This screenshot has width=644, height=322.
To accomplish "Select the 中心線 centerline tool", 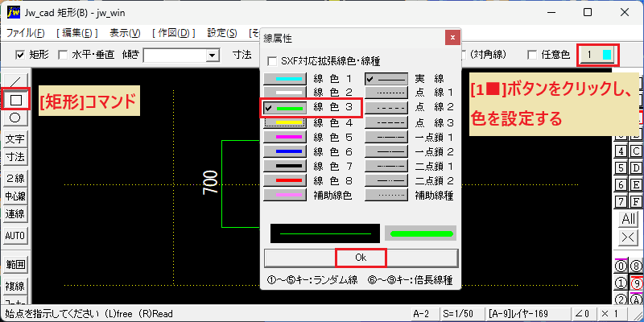I will (x=15, y=196).
